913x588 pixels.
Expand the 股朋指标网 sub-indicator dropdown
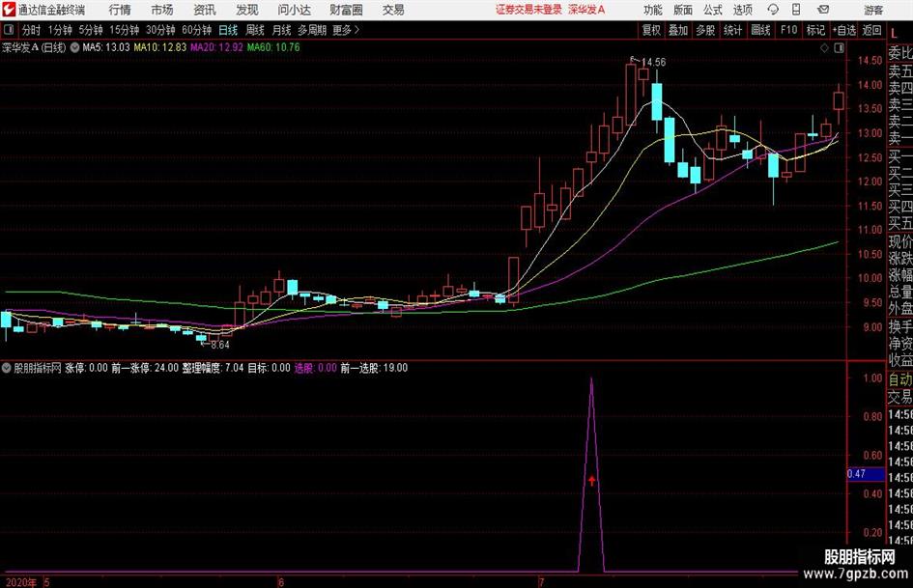click(x=7, y=368)
